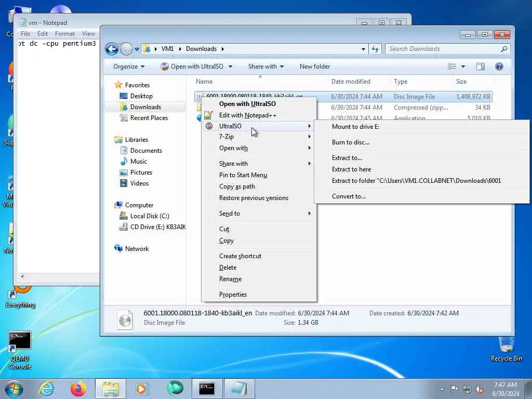This screenshot has height=399, width=532.
Task: Click the Open with UltraISO toolbar button
Action: click(192, 66)
